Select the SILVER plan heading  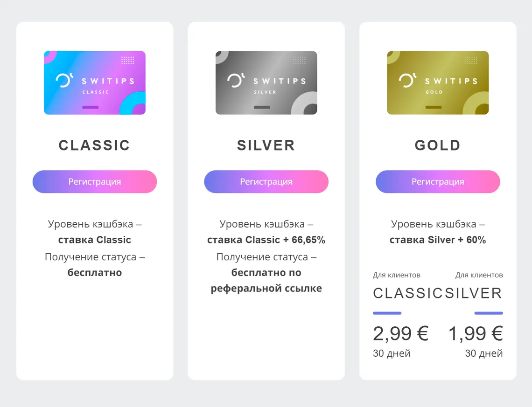point(266,145)
